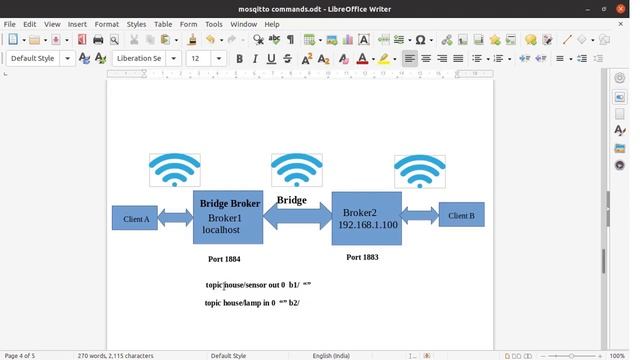Align text left
This screenshot has height=360, width=640.
410,59
